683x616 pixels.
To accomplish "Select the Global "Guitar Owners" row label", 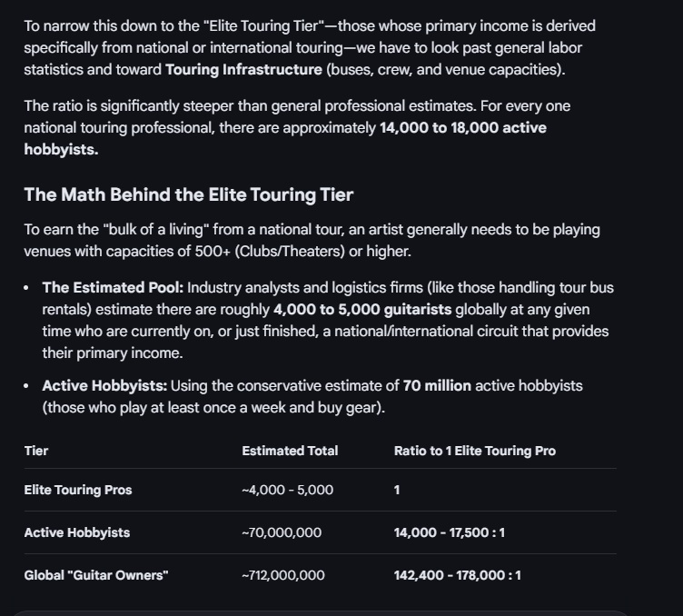I will coord(96,575).
